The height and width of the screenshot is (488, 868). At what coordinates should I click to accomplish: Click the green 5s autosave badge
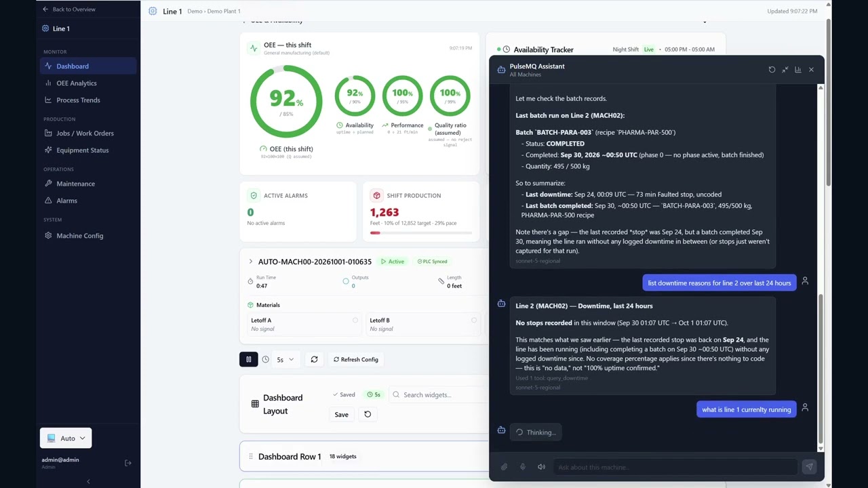(374, 394)
